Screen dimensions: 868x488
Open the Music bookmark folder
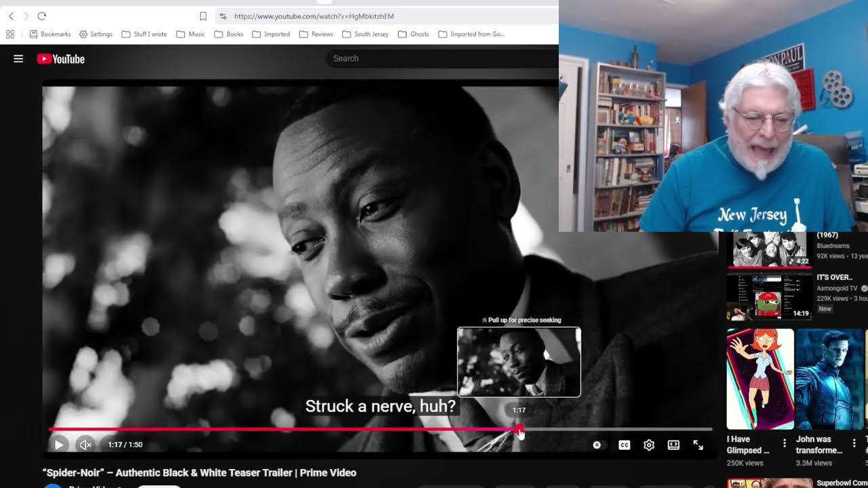pyautogui.click(x=191, y=34)
